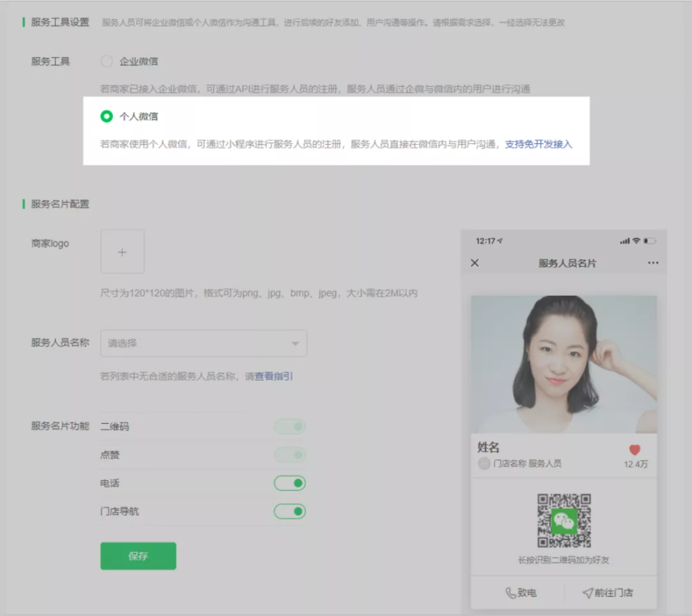The height and width of the screenshot is (616, 692).
Task: Open the three-dot menu in phone preview
Action: (653, 263)
